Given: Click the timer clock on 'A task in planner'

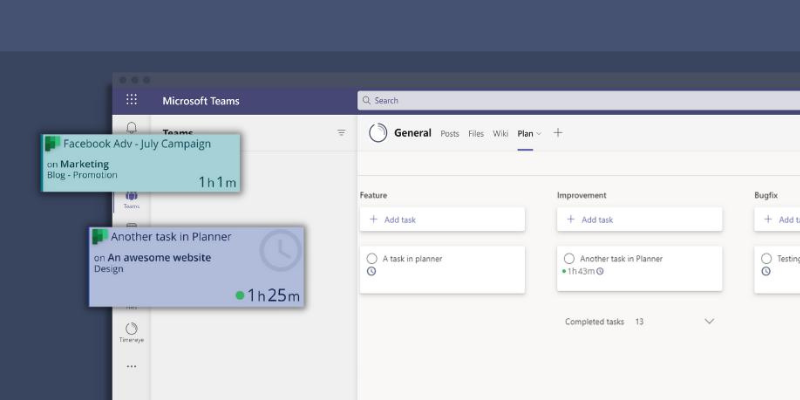Looking at the screenshot, I should pyautogui.click(x=371, y=271).
